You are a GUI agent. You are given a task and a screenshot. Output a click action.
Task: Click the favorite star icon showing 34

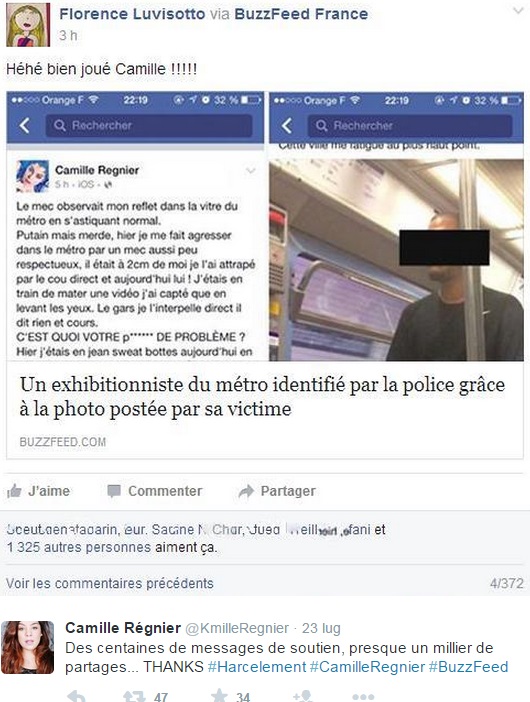[219, 696]
